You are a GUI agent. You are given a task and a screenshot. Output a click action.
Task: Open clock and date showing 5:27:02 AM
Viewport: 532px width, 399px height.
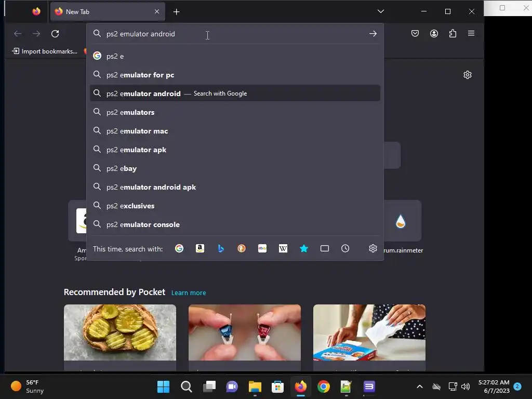tap(494, 387)
